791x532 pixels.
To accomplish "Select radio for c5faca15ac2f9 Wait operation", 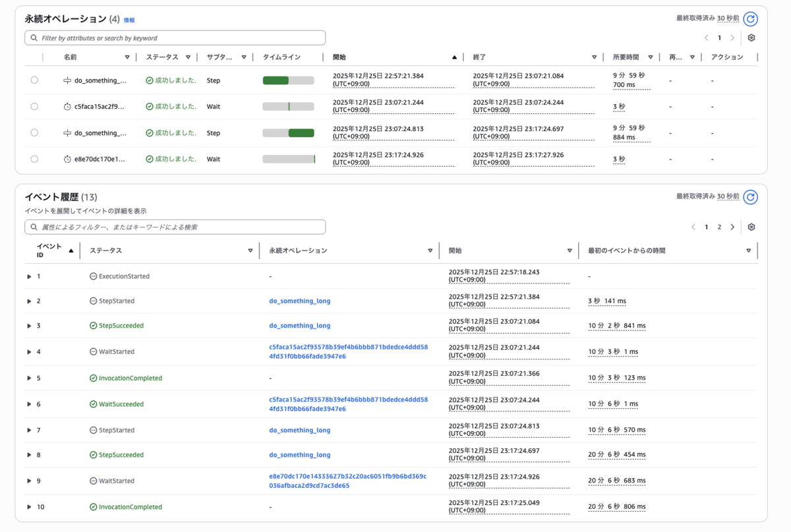I will pos(34,106).
